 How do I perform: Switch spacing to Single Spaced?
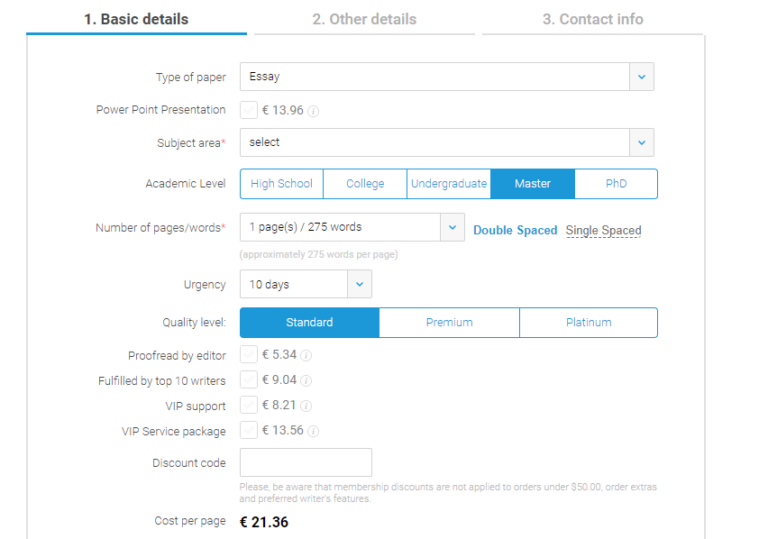[x=603, y=230]
